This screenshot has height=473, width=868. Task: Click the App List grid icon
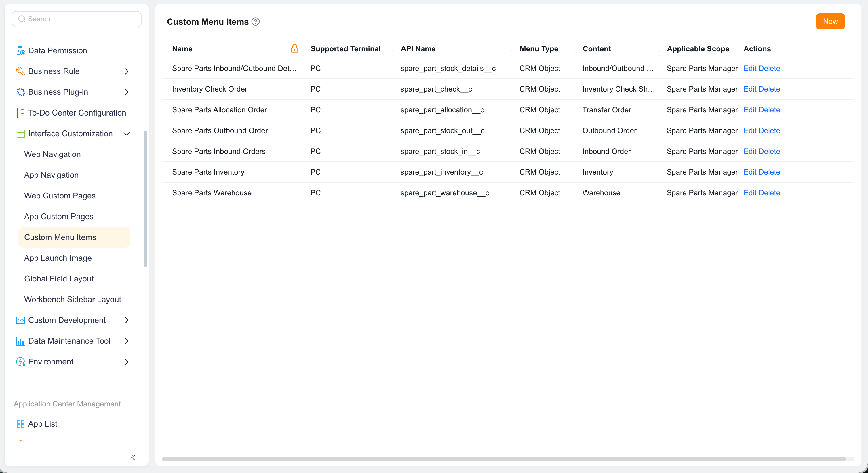tap(20, 424)
